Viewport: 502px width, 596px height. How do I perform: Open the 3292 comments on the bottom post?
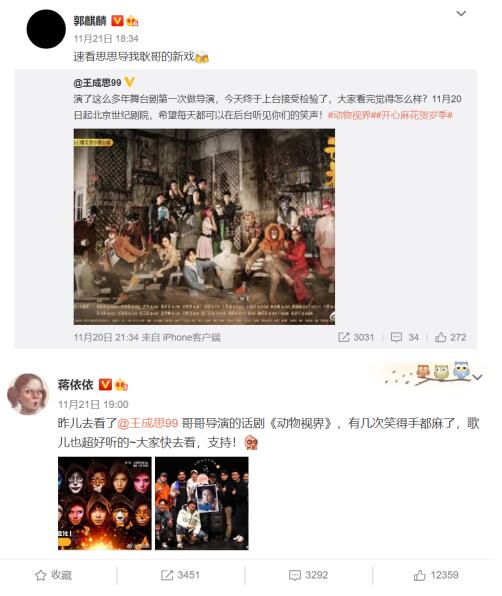[x=308, y=575]
